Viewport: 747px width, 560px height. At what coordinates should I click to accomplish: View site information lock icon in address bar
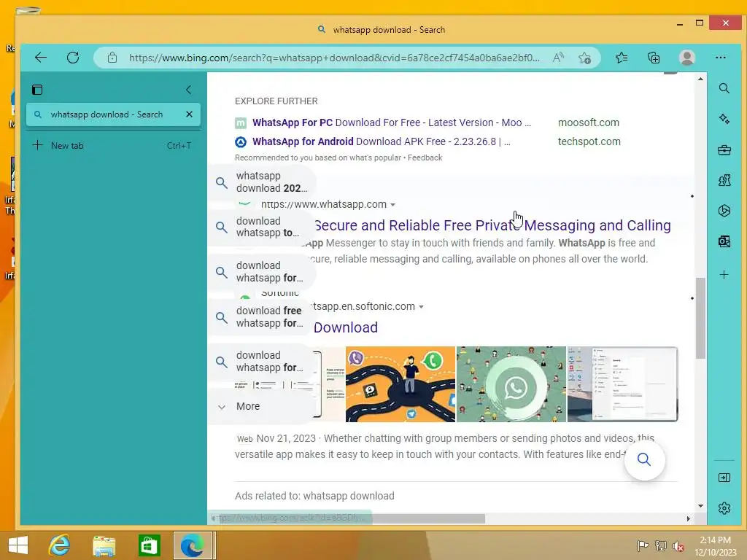coord(112,58)
